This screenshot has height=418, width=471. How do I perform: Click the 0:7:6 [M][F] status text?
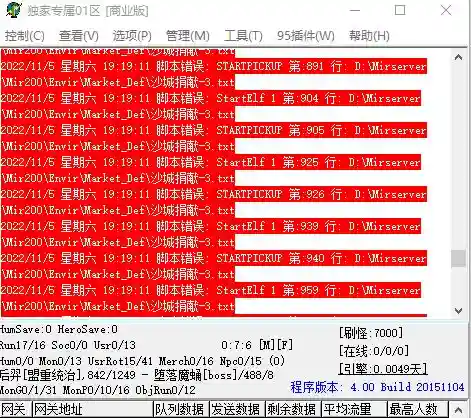(x=257, y=345)
